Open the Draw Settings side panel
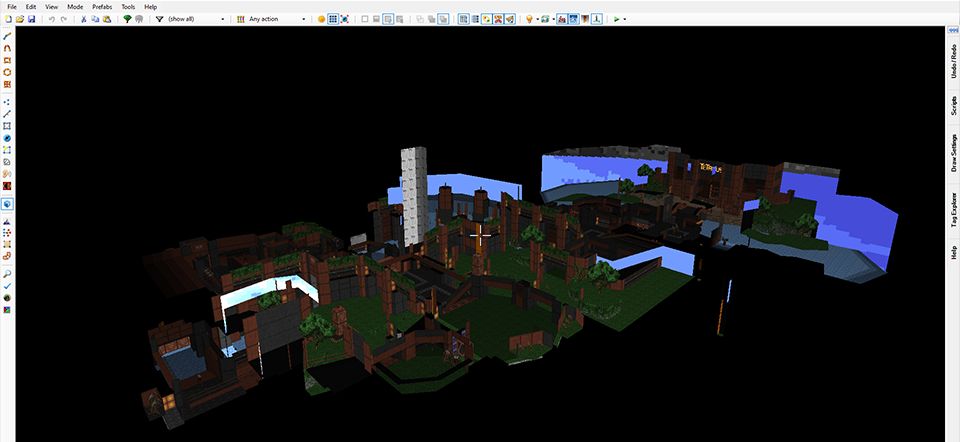The width and height of the screenshot is (960, 442). pyautogui.click(x=953, y=153)
